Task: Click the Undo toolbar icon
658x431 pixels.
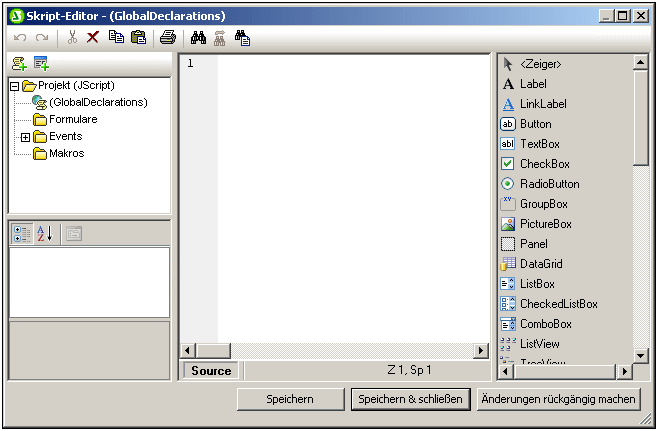Action: (20, 38)
